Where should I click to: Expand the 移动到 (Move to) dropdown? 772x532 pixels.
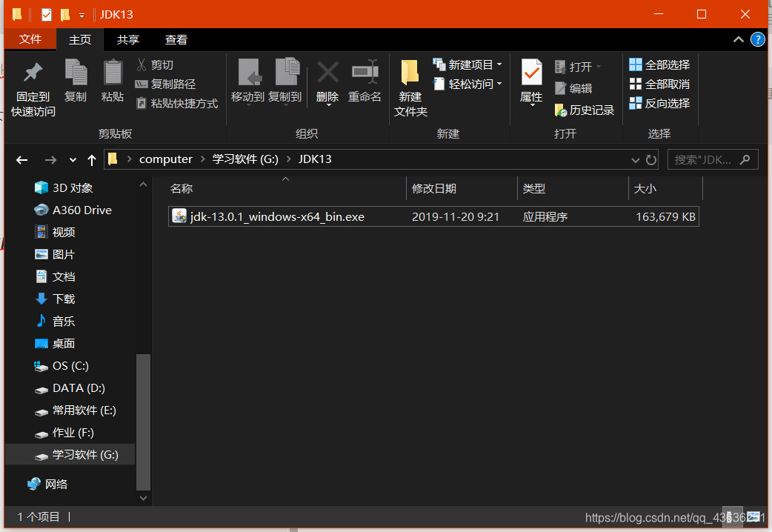248,104
